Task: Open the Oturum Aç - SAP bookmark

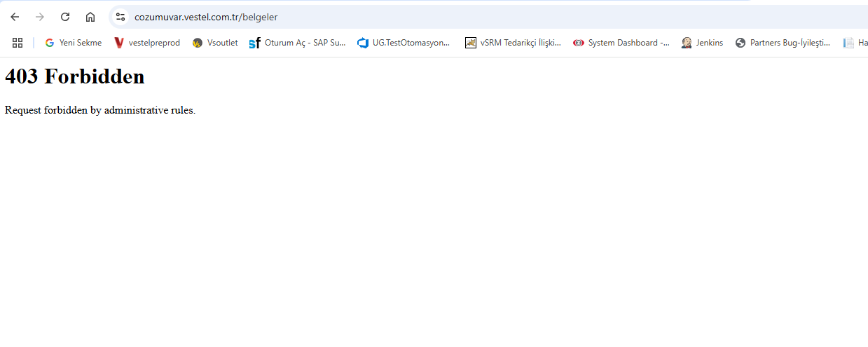Action: (297, 43)
